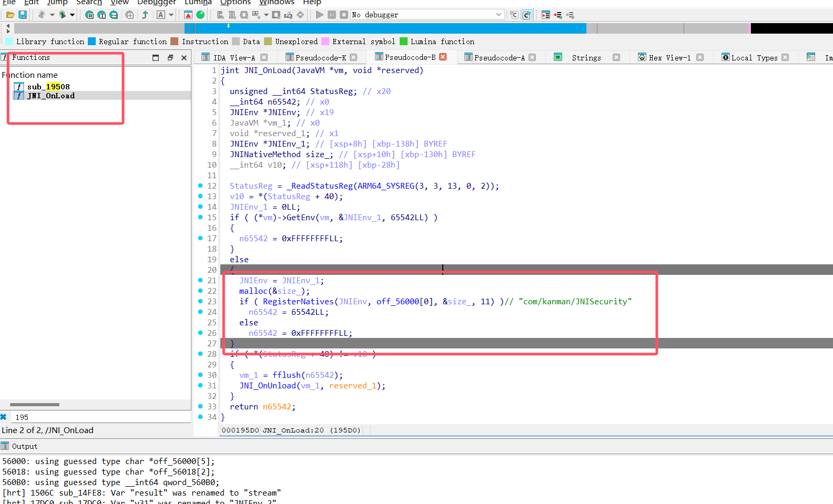Viewport: 833px width, 504px height.
Task: Expand the text 'A' tool dropdown arrow
Action: click(171, 15)
